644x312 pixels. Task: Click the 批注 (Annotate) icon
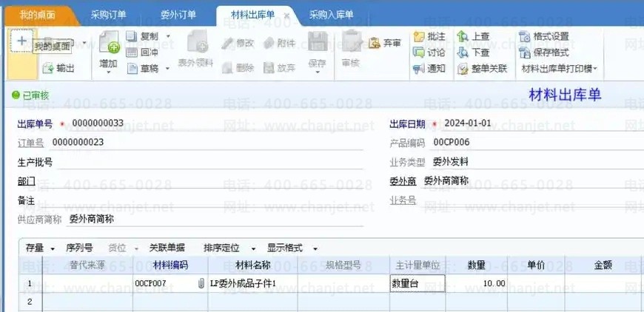(418, 36)
